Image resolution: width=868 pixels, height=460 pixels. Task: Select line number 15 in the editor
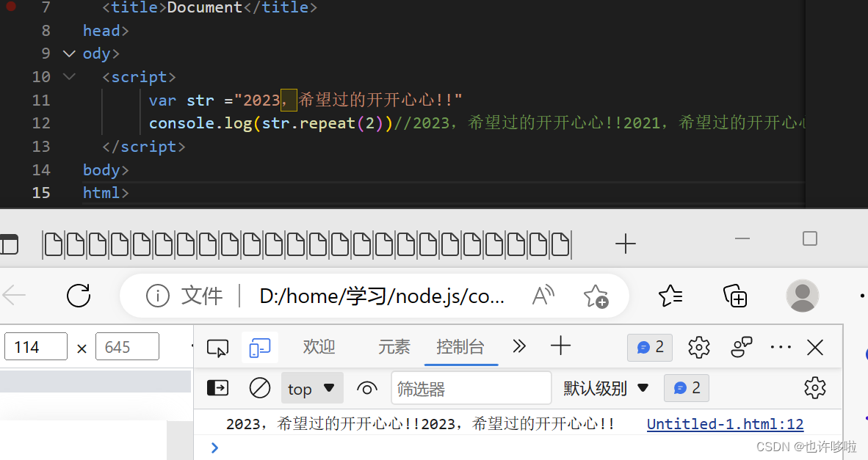pyautogui.click(x=42, y=192)
